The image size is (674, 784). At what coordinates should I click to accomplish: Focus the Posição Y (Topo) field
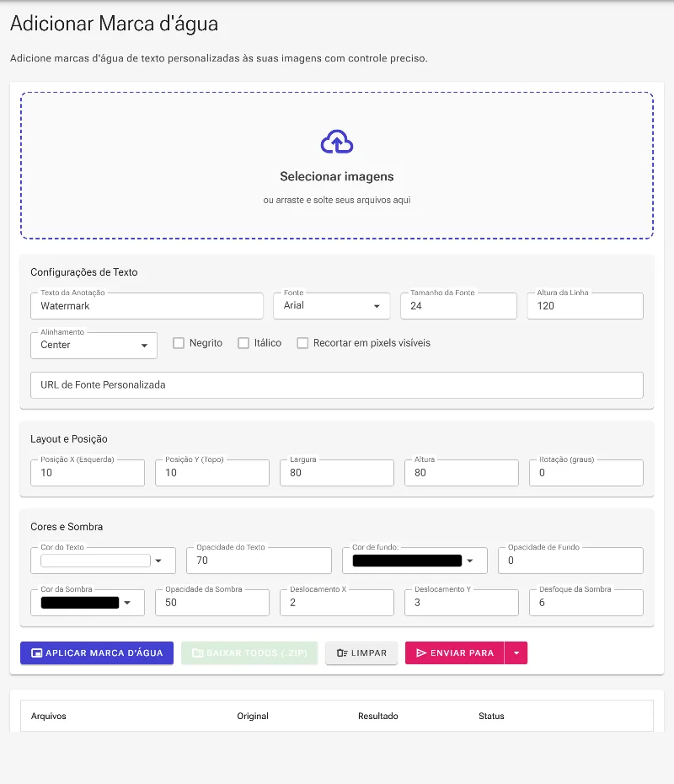tap(212, 472)
